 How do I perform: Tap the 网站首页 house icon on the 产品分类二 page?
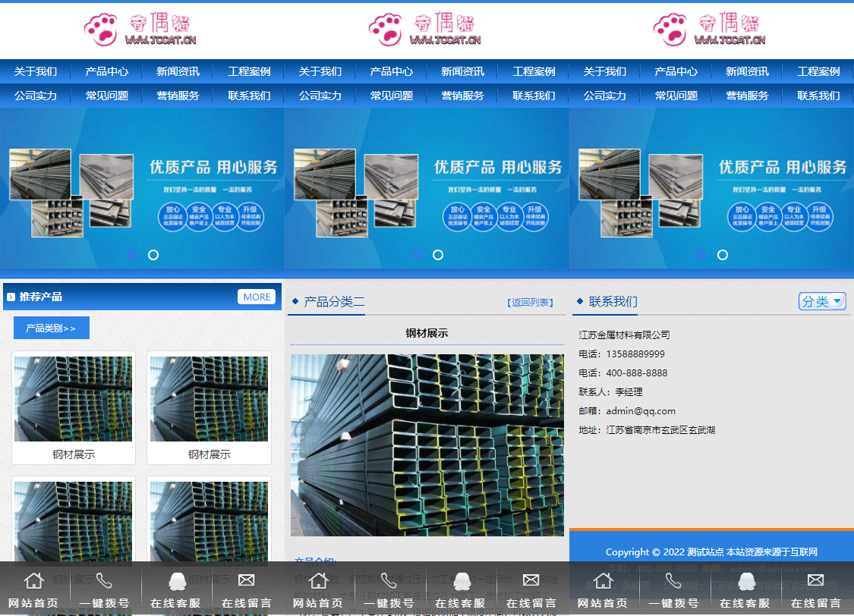pyautogui.click(x=318, y=580)
